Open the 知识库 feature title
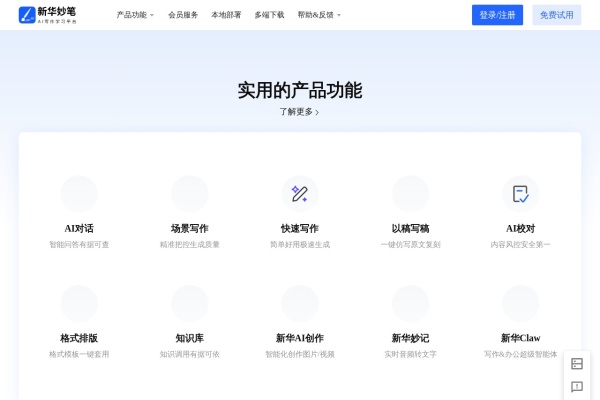The width and height of the screenshot is (600, 400). (189, 338)
